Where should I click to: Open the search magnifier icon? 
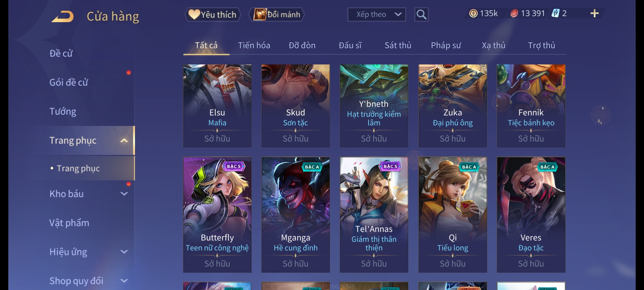click(x=421, y=15)
